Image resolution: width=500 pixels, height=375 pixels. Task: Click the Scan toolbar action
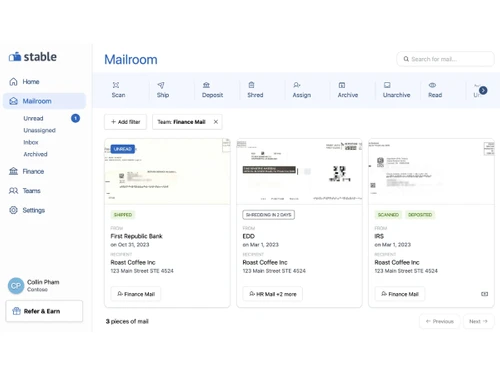coord(118,90)
